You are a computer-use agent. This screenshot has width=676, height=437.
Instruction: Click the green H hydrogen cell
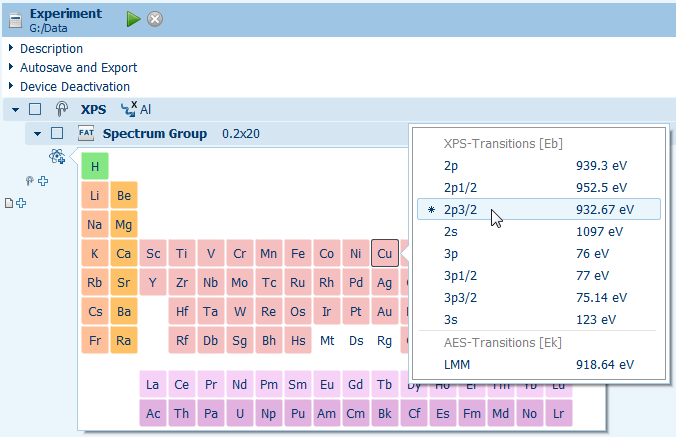pyautogui.click(x=95, y=166)
